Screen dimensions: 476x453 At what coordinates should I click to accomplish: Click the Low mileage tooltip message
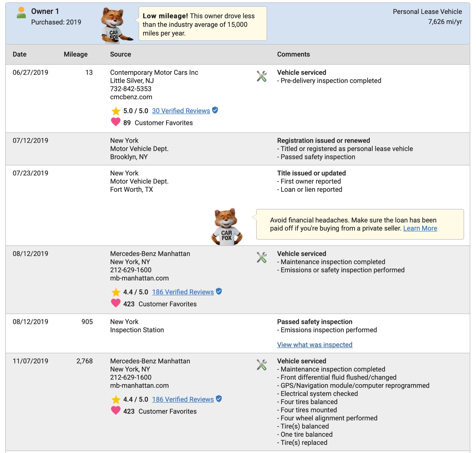[203, 24]
